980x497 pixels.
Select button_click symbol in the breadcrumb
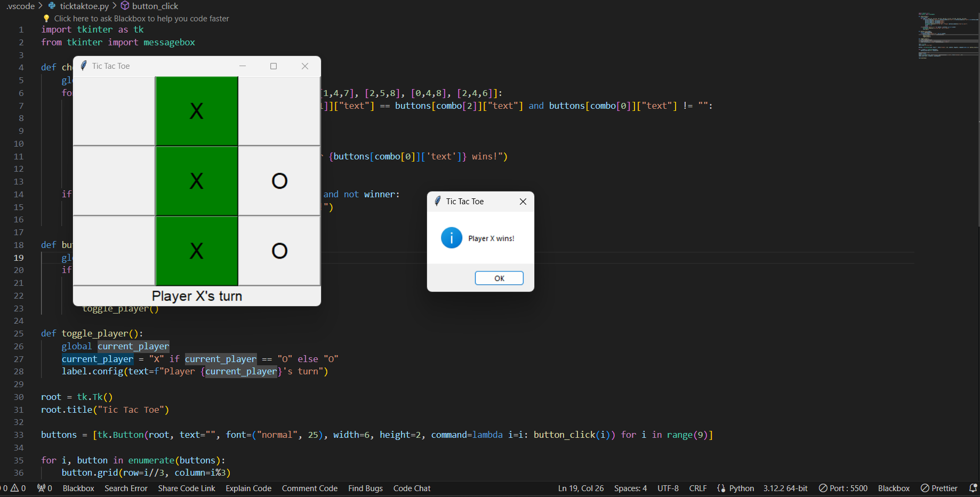click(x=155, y=6)
